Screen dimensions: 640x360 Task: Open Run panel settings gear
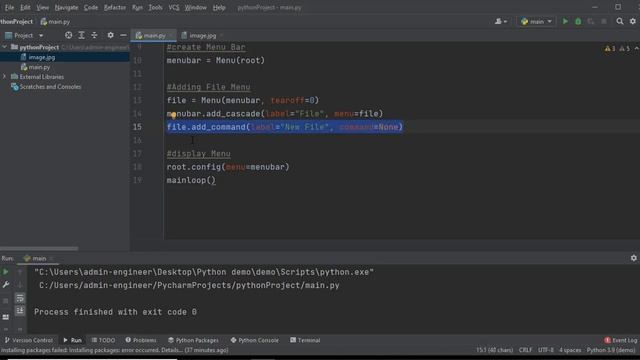(633, 258)
